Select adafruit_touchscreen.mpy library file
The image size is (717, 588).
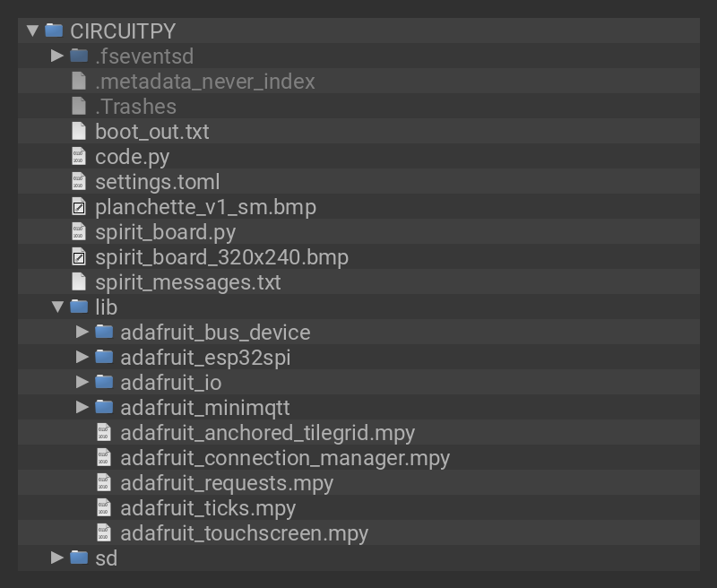pos(244,533)
